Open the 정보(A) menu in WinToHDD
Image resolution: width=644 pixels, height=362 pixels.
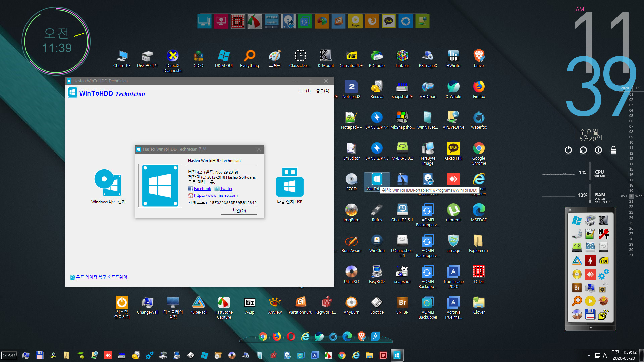click(x=322, y=91)
